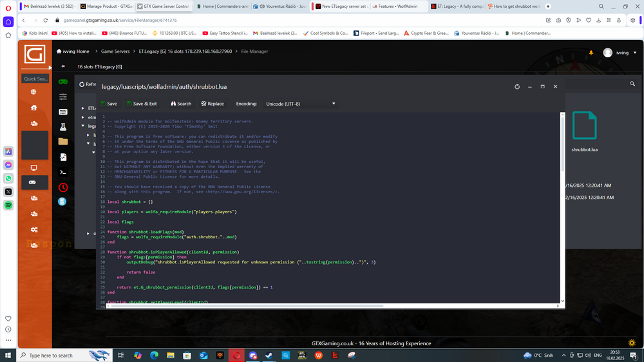The width and height of the screenshot is (644, 362).
Task: Click the Game Servers breadcrumb link
Action: (115, 52)
